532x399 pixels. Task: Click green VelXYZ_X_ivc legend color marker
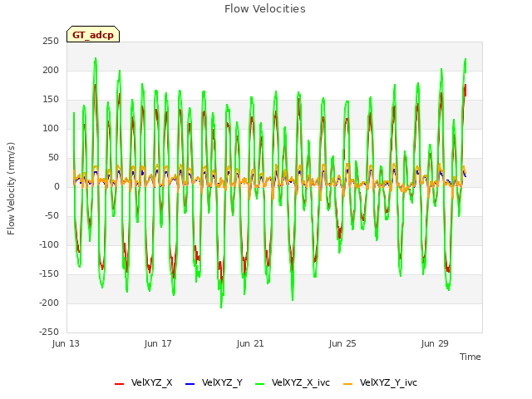pos(260,384)
